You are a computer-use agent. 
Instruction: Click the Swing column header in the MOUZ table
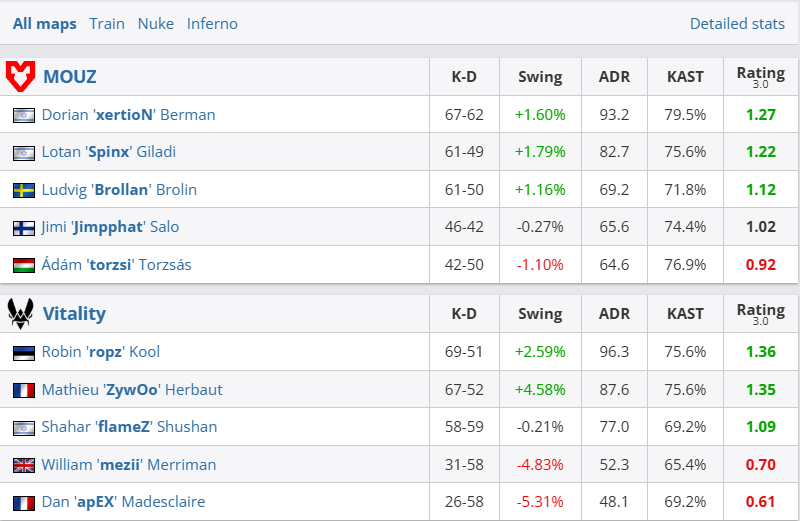540,76
